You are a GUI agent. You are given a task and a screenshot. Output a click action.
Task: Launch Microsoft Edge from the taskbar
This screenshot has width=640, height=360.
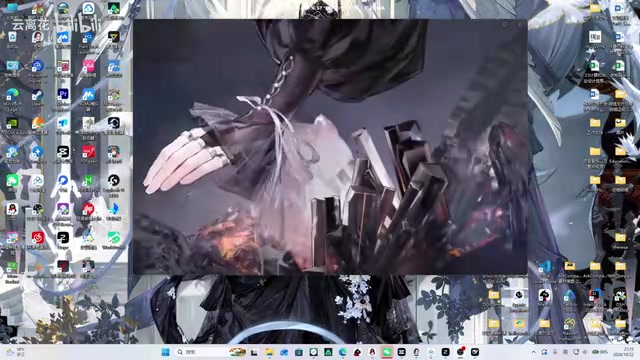tap(343, 352)
